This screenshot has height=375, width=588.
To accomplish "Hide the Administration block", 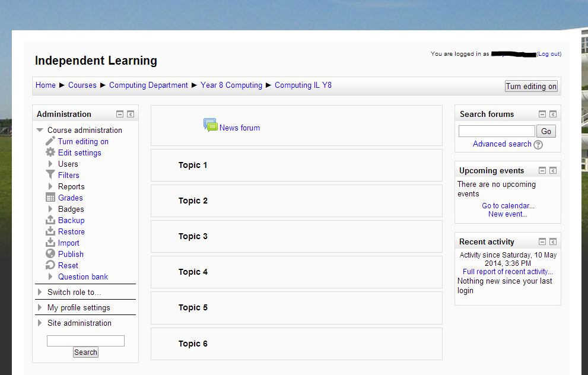I will (120, 114).
